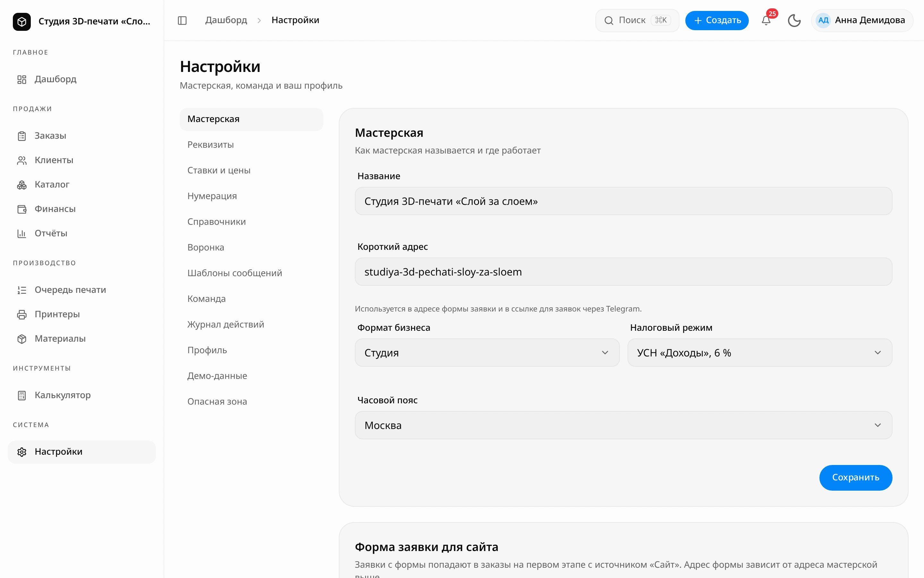Focus the Название input field

pos(623,201)
